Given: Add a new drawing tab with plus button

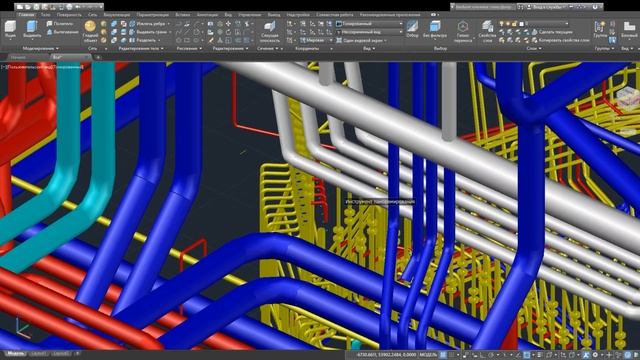Looking at the screenshot, I should point(98,57).
